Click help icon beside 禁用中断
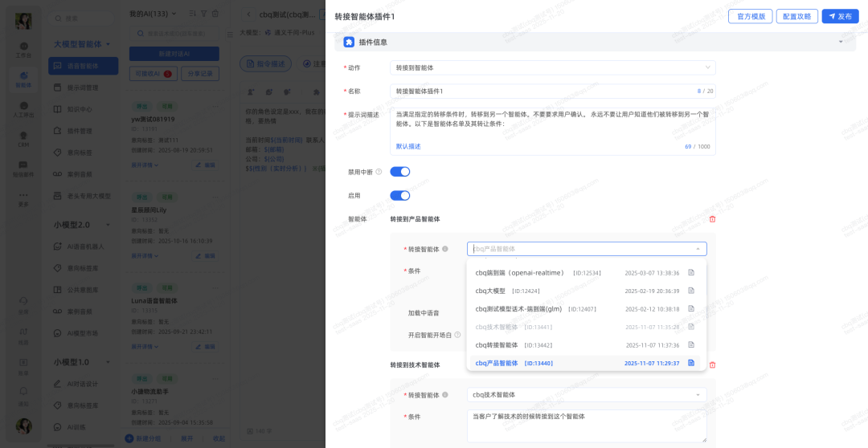Viewport: 868px width, 448px height. (379, 172)
